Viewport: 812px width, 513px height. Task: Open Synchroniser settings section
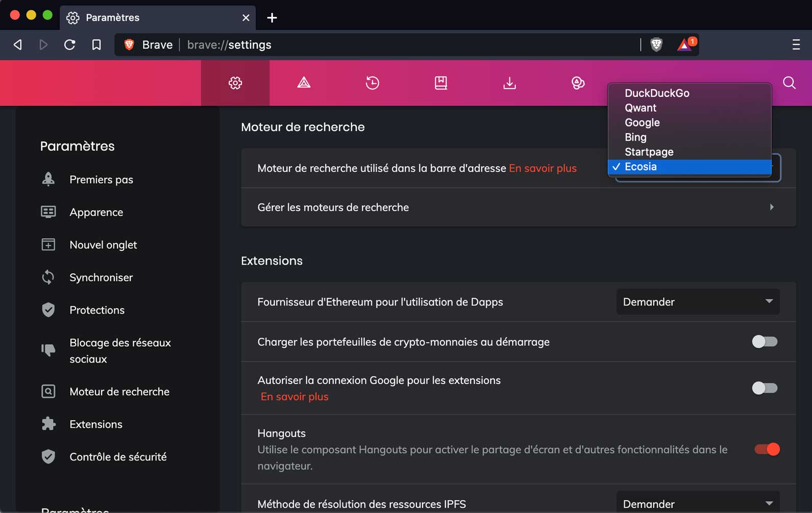101,277
